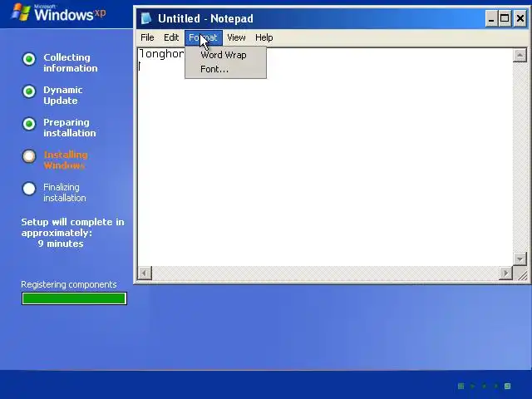Viewport: 532px width, 399px height.
Task: Click the 'Finalizing installation' label
Action: click(65, 192)
